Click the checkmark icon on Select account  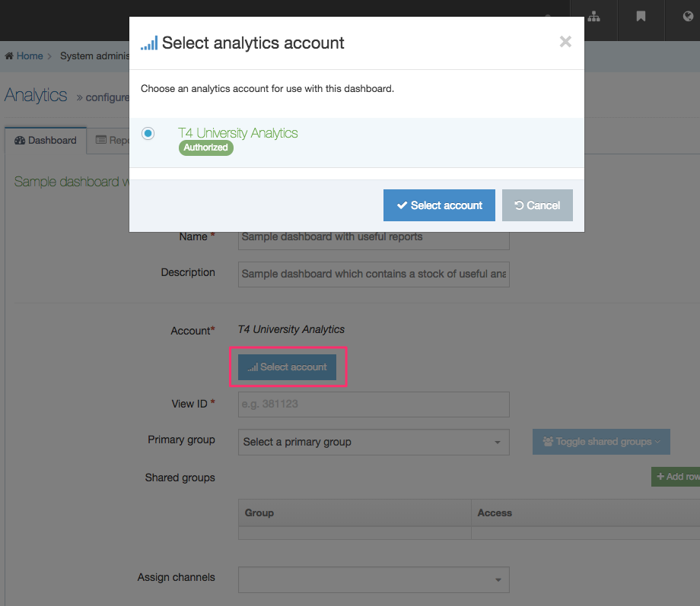[403, 205]
